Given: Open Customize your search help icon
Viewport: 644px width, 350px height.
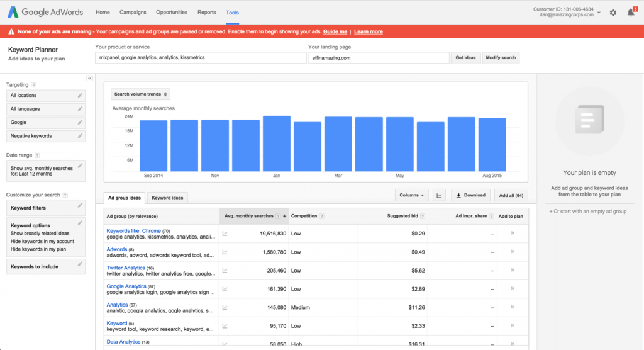Looking at the screenshot, I should 65,195.
